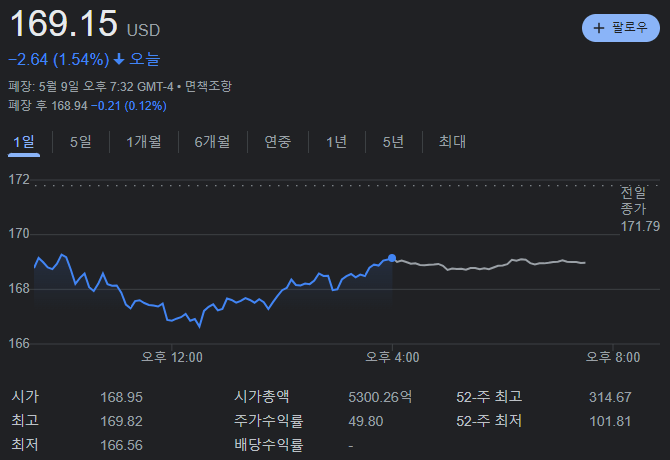This screenshot has width=670, height=460.
Task: Open the 면책조항 disclaimer link
Action: point(209,87)
